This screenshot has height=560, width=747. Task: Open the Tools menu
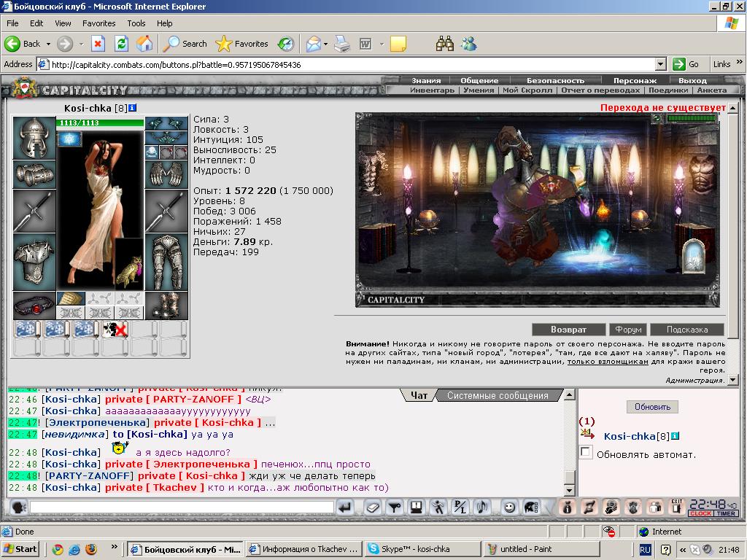[x=136, y=23]
